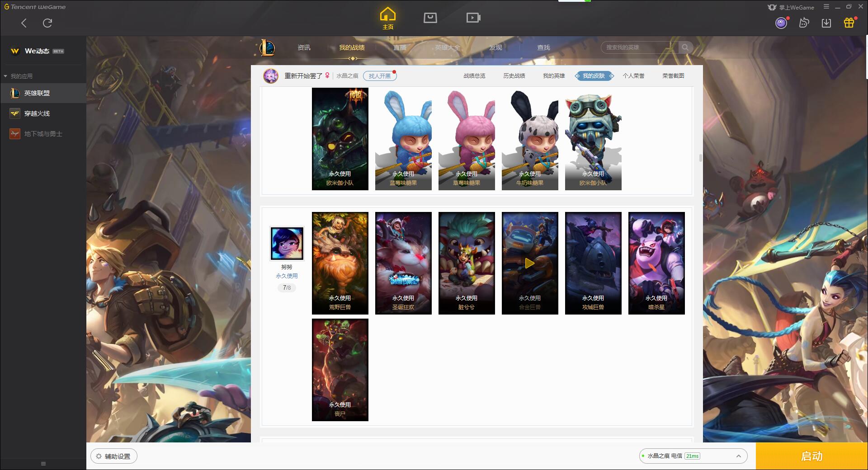The height and width of the screenshot is (470, 868).
Task: Switch to 历史战绩 sub-tab
Action: [x=514, y=76]
